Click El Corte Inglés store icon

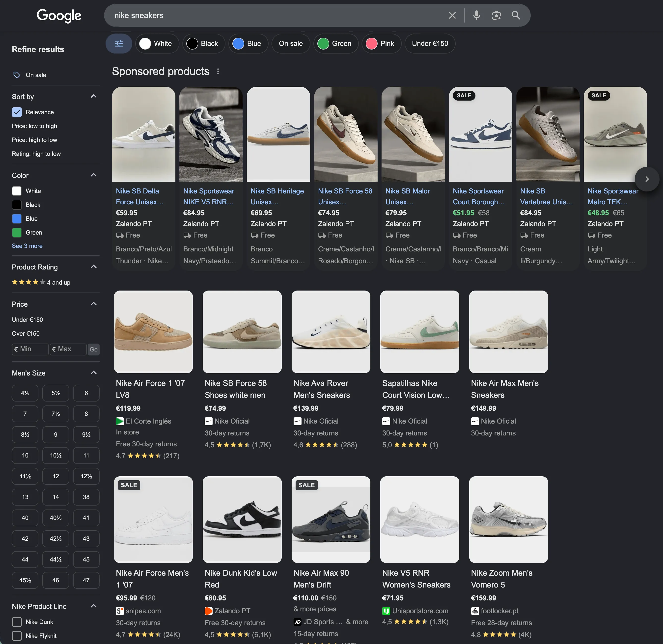[120, 421]
